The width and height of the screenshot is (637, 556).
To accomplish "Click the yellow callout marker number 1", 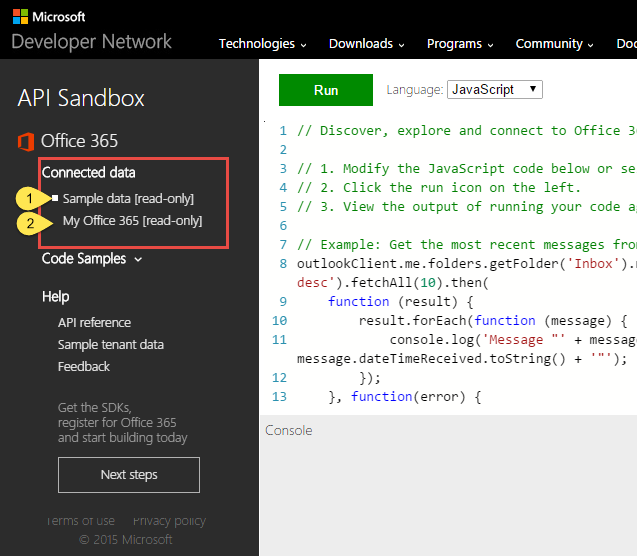I will click(30, 198).
